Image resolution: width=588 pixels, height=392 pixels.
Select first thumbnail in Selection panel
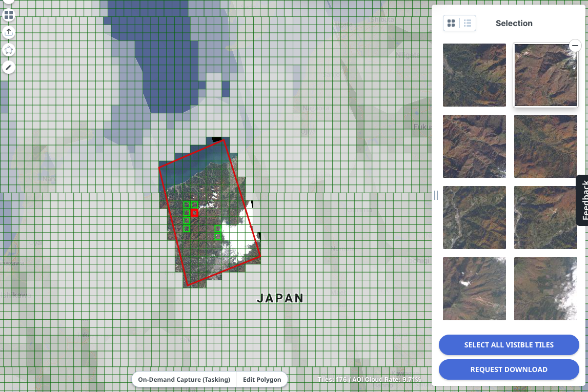(x=474, y=75)
